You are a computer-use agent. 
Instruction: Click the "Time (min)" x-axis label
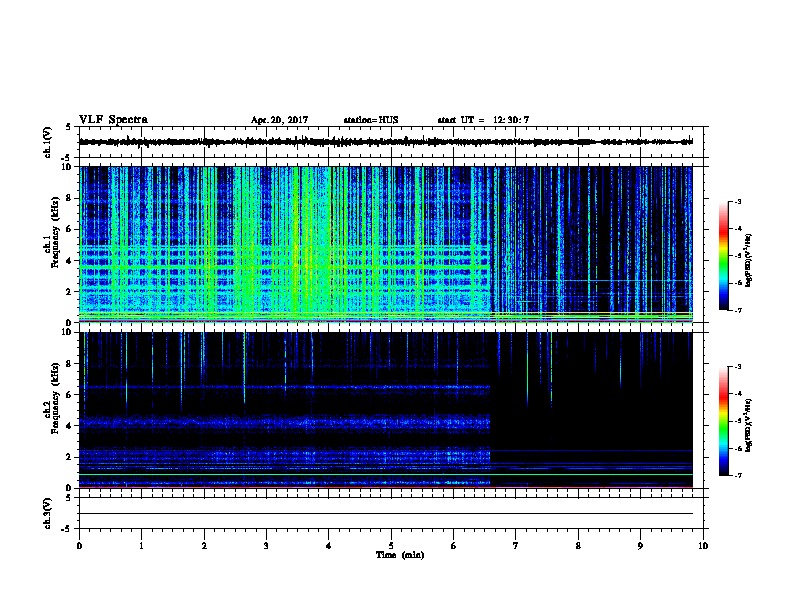400,555
